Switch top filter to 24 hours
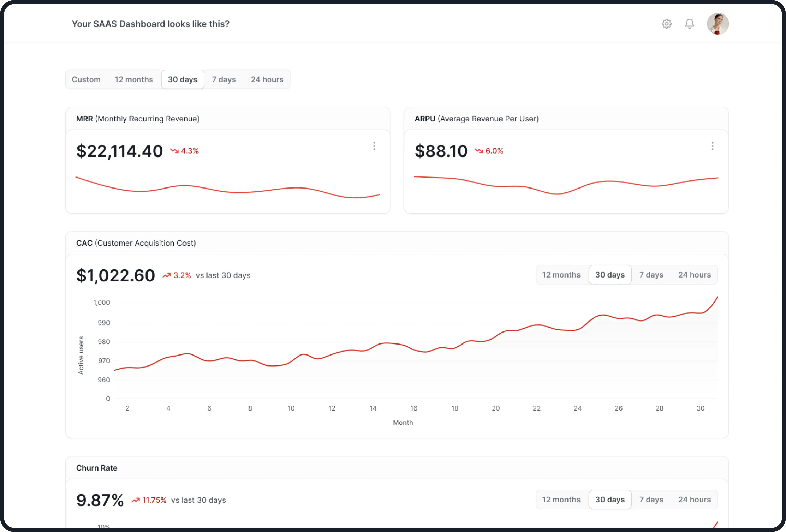This screenshot has width=786, height=532. click(x=267, y=80)
